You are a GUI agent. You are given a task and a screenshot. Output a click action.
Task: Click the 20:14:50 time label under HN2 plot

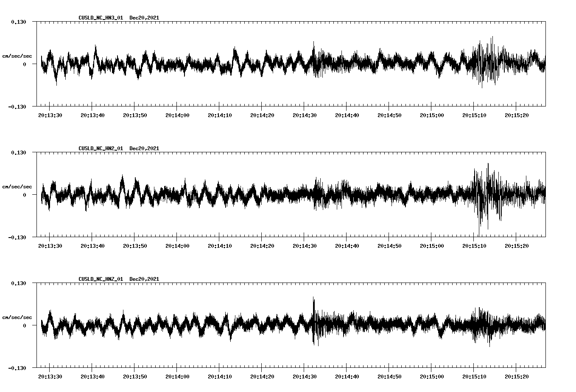coord(389,246)
